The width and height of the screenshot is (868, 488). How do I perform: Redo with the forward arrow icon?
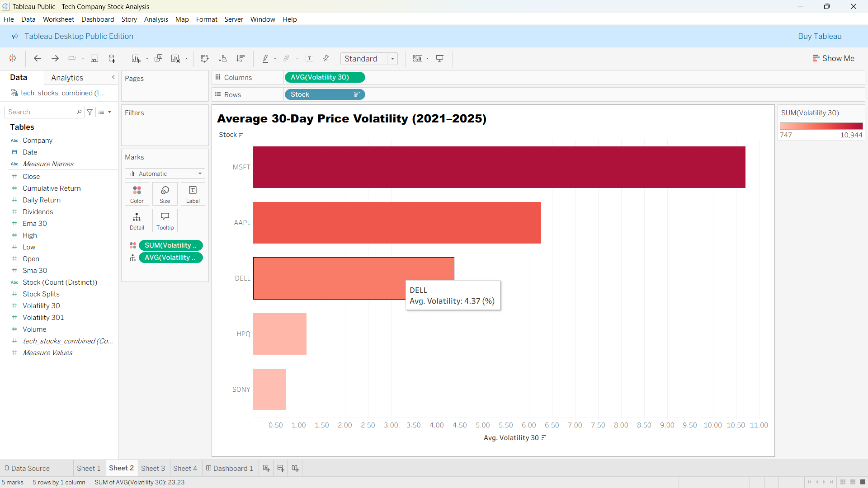[55, 58]
